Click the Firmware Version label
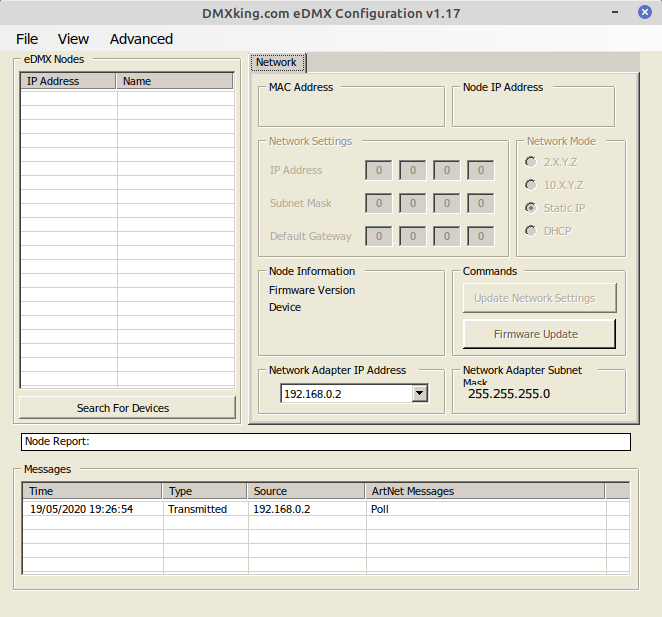662x617 pixels. (x=312, y=290)
